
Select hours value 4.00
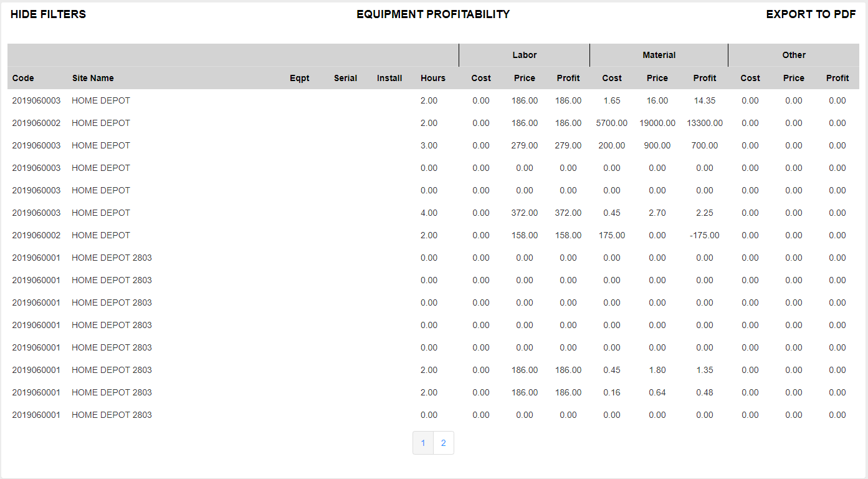pos(429,213)
